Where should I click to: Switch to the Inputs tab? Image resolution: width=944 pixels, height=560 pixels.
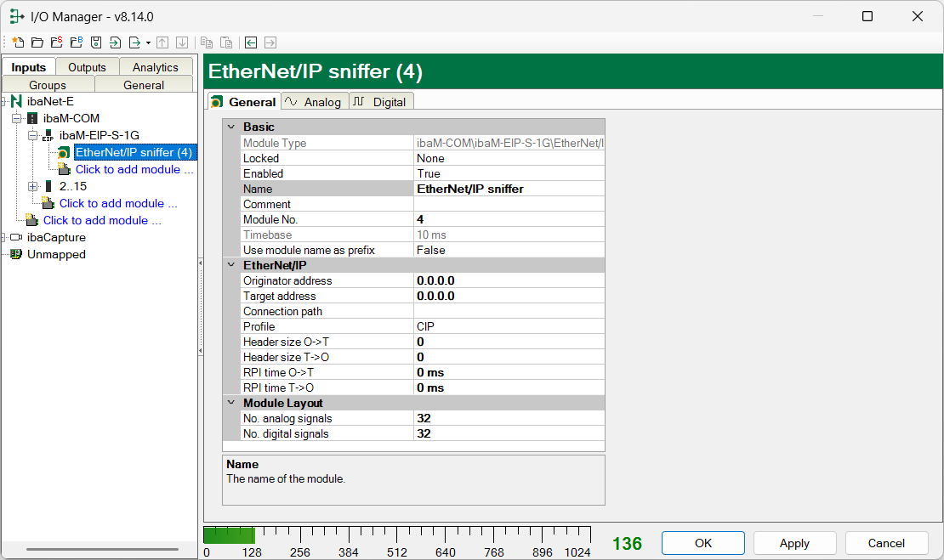28,67
